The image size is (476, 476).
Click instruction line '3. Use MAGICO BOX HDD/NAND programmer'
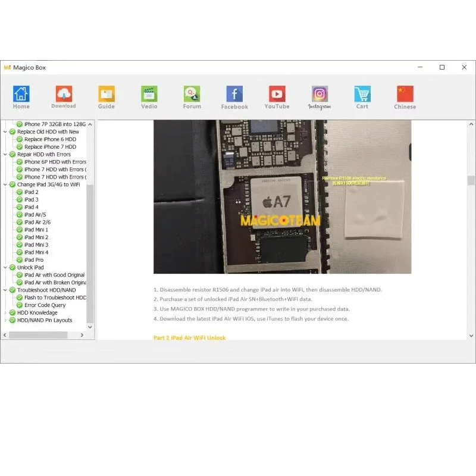252,309
